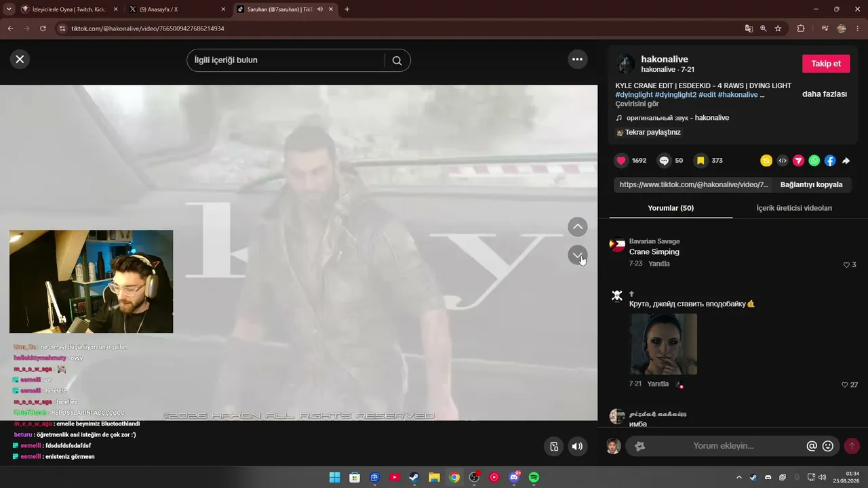This screenshot has width=868, height=488.
Task: Open comments via speech bubble icon
Action: tap(665, 161)
